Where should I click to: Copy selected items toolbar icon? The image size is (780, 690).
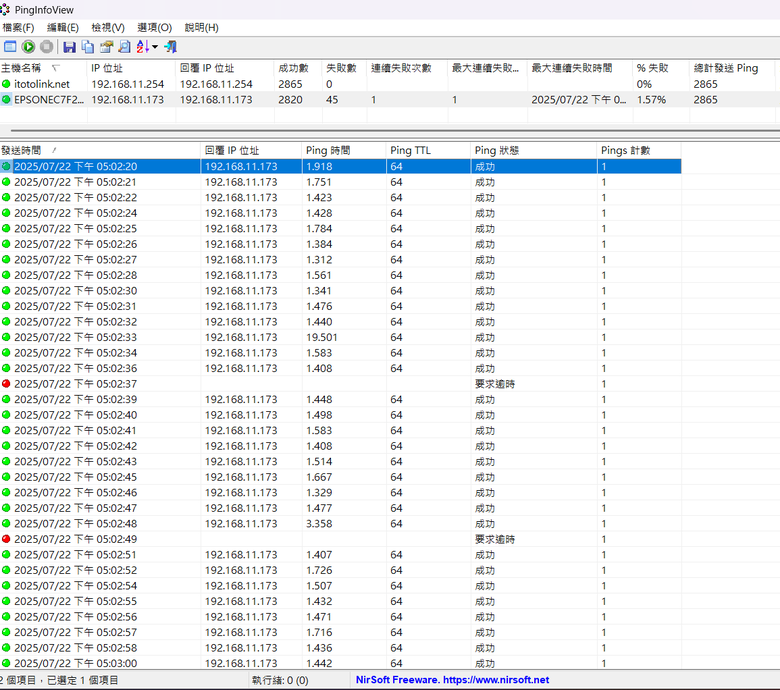(88, 47)
